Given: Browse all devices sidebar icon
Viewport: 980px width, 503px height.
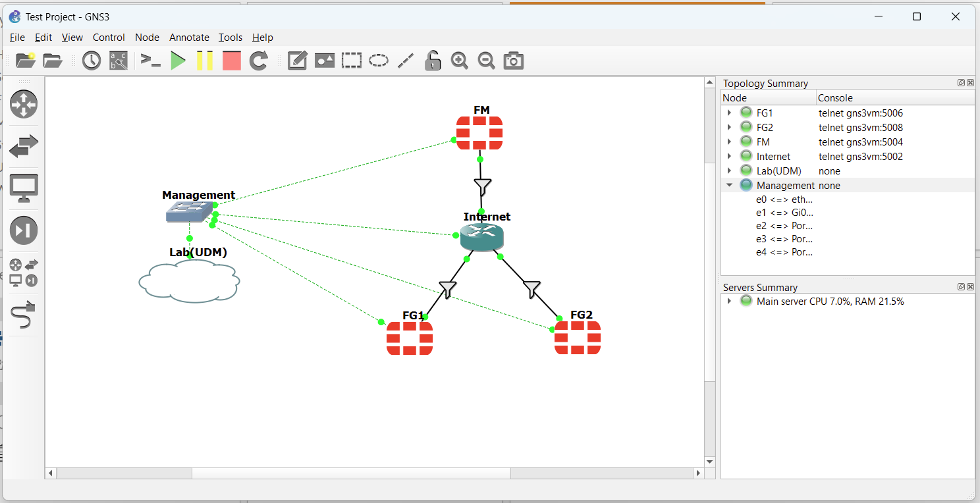Looking at the screenshot, I should (x=24, y=273).
